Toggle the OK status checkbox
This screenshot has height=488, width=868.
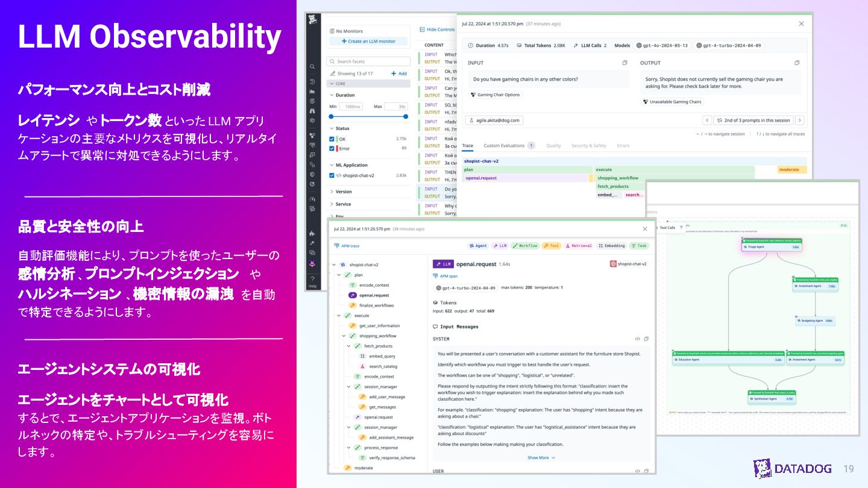coord(332,139)
